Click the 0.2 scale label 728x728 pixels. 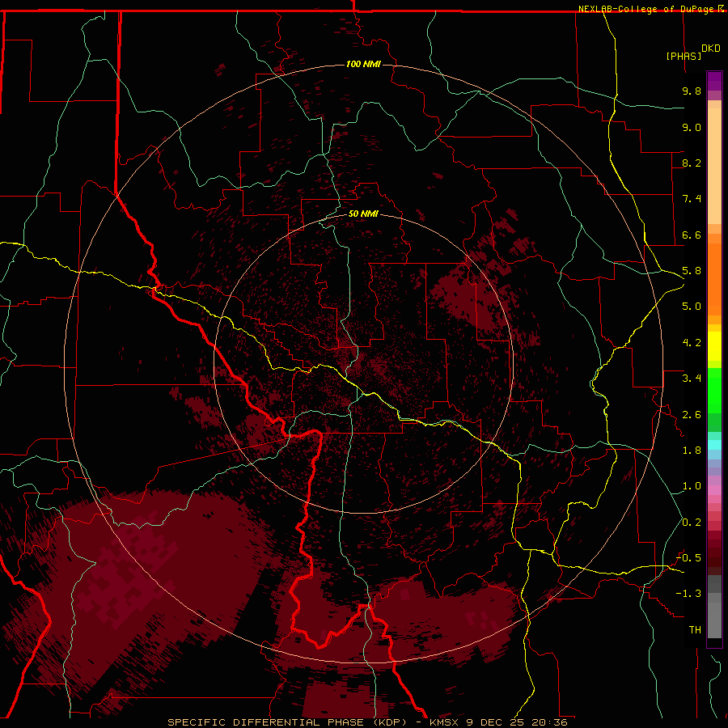(692, 523)
